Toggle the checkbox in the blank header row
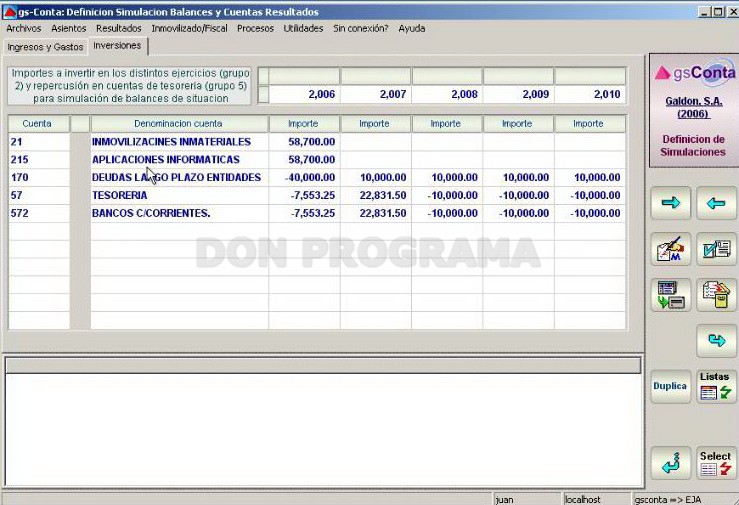 coord(263,76)
